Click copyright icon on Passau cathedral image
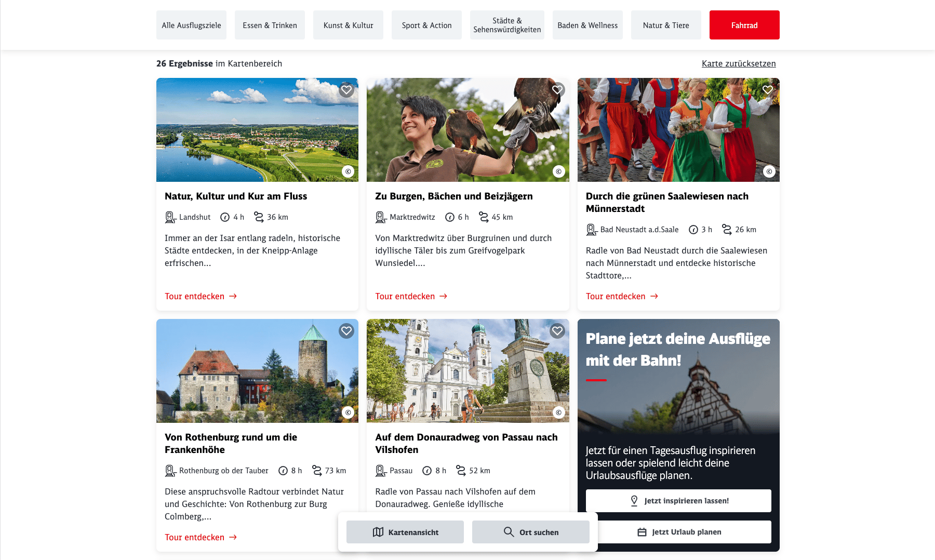The width and height of the screenshot is (935, 560). [x=558, y=412]
